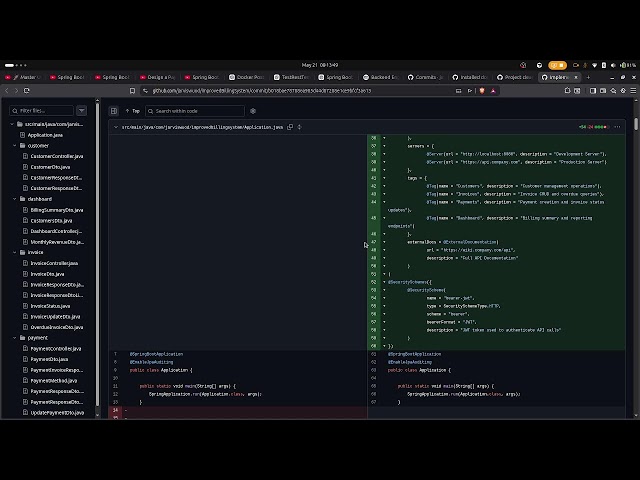Switch to the Design a Pay tab
640x480 pixels.
tap(157, 77)
